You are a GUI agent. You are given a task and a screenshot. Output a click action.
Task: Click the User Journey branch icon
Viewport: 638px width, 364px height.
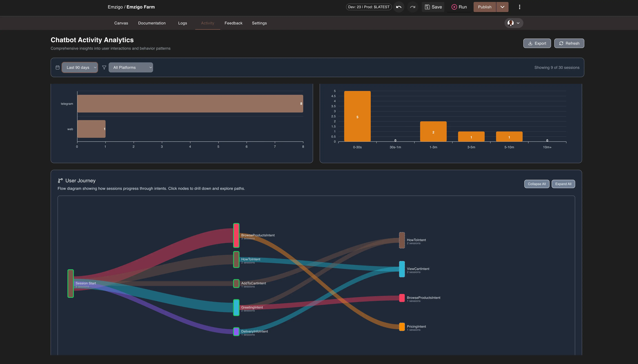(60, 180)
